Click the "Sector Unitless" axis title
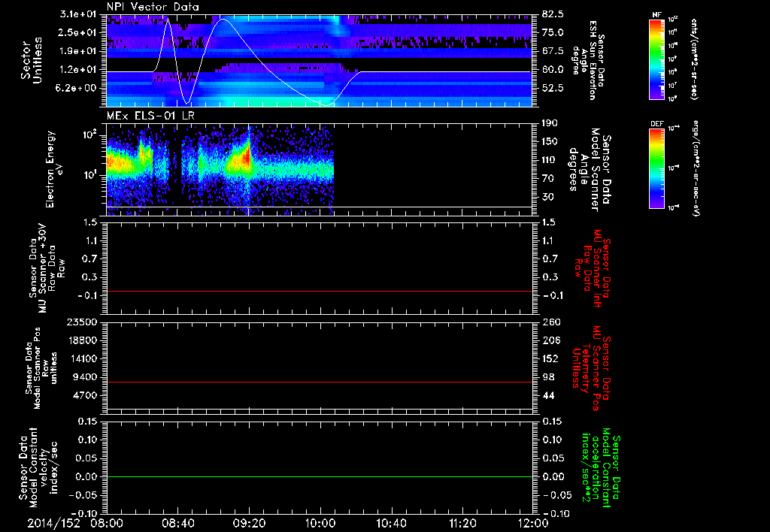The height and width of the screenshot is (532, 770). pos(32,60)
